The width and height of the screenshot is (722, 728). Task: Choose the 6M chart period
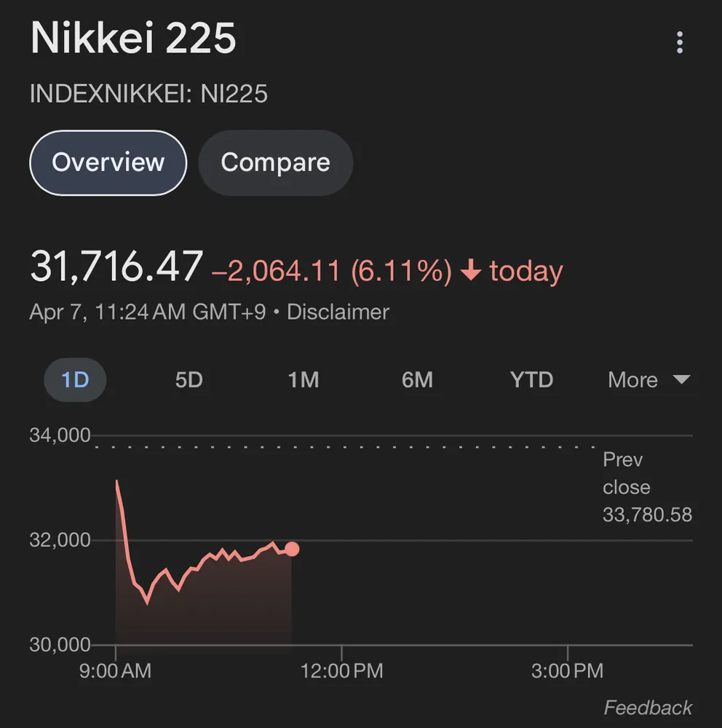click(417, 380)
